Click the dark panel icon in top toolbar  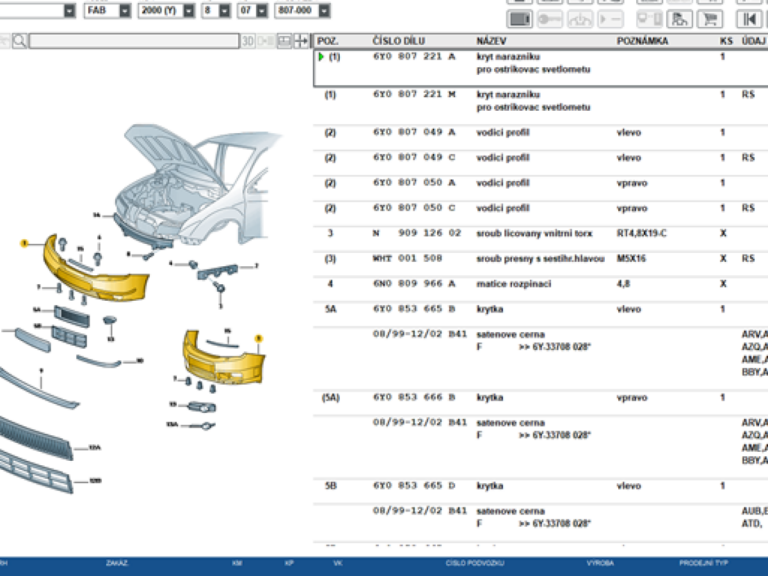pyautogui.click(x=520, y=19)
